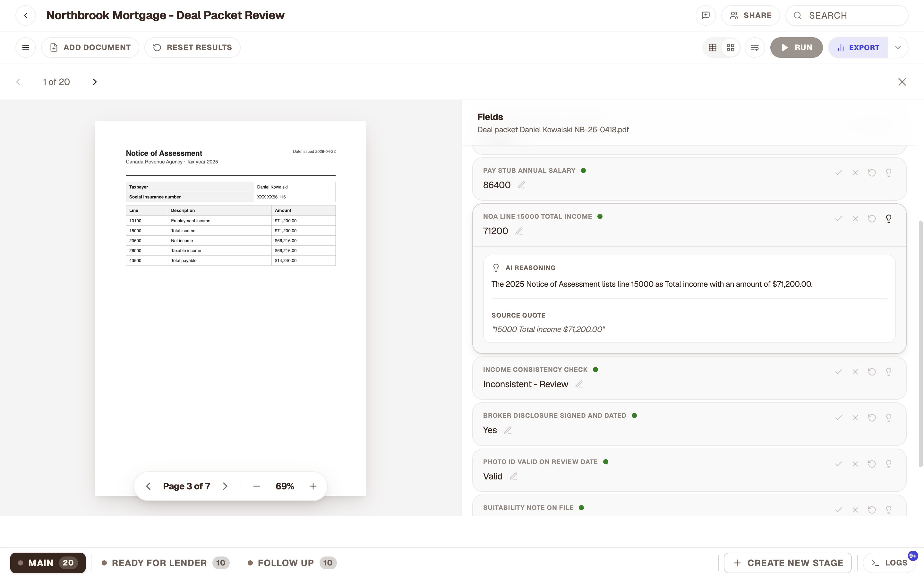The width and height of the screenshot is (924, 578).
Task: Toggle the wrap text icon
Action: (x=755, y=48)
